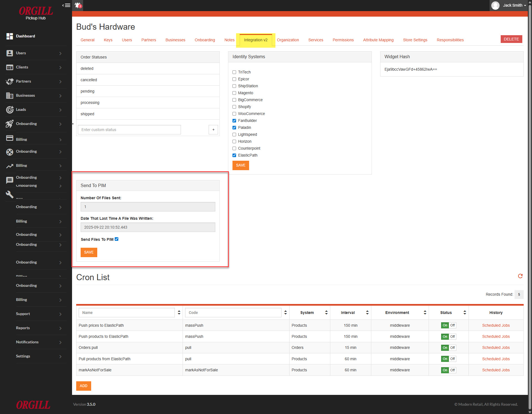Save Identity Systems selection

(241, 165)
